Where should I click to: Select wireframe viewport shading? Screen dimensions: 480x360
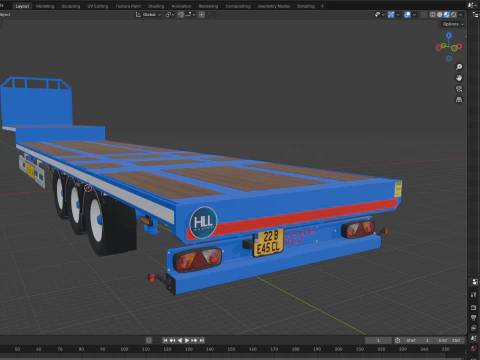point(433,15)
